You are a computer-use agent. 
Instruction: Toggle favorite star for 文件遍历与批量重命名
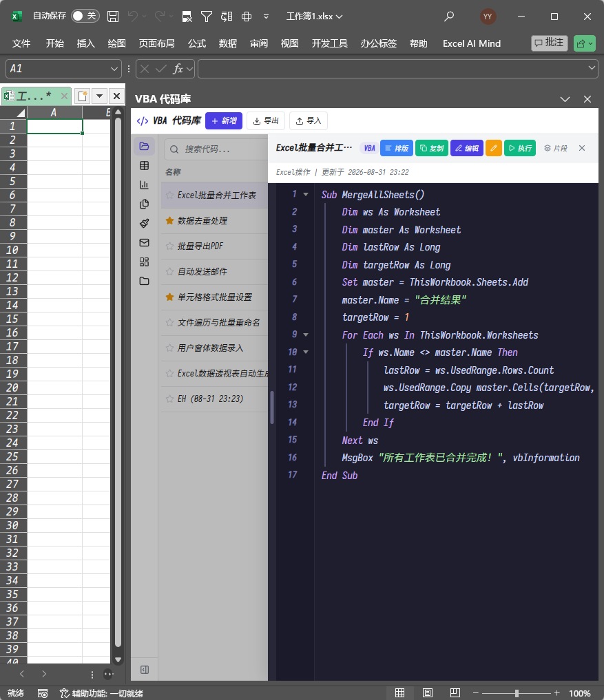point(169,322)
